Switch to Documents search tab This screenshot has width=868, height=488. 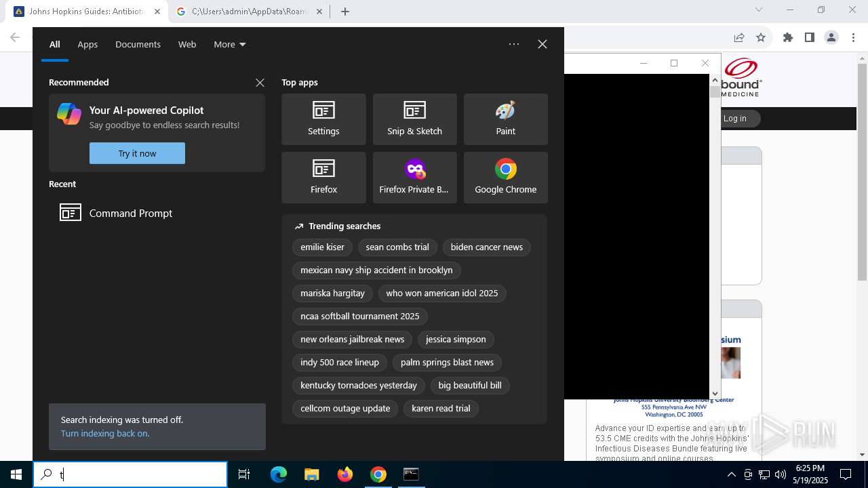(138, 44)
